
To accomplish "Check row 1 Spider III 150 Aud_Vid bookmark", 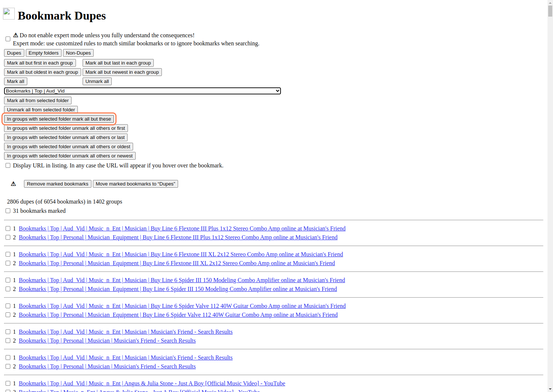I will (x=8, y=280).
